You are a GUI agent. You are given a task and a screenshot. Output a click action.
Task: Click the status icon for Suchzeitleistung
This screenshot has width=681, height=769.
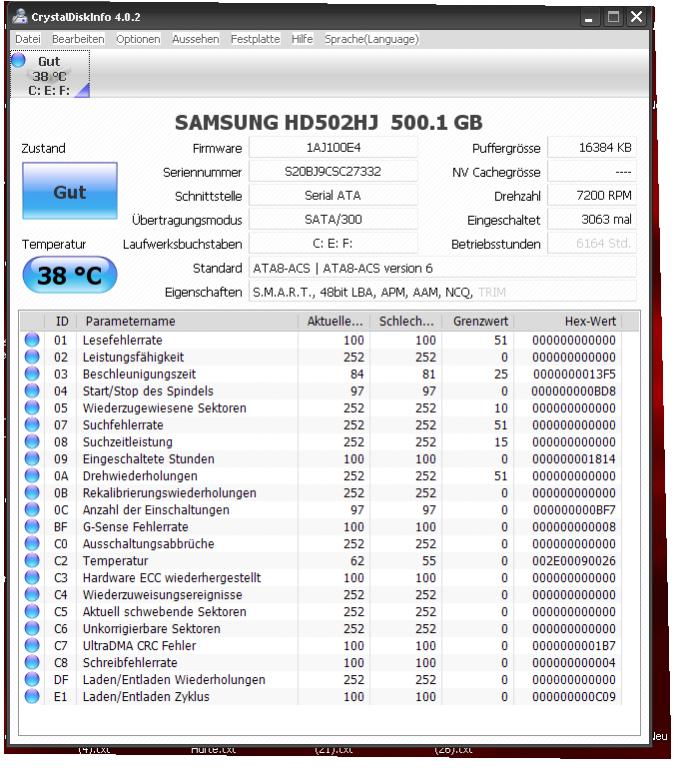coord(32,441)
